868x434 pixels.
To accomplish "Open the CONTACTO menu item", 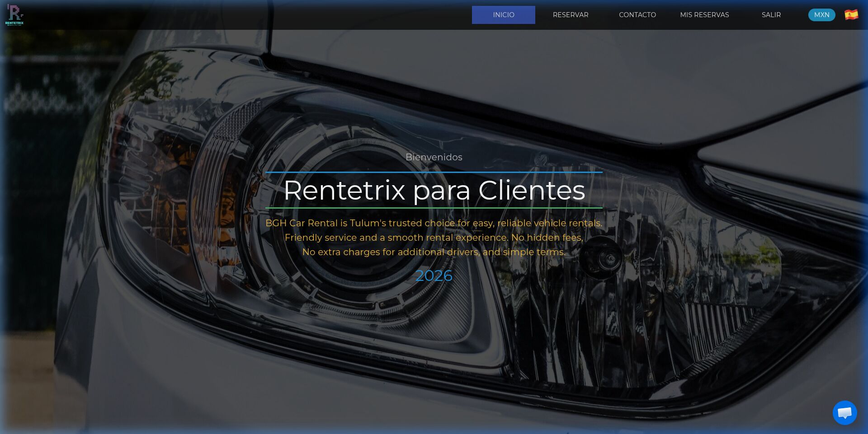I will (x=637, y=15).
